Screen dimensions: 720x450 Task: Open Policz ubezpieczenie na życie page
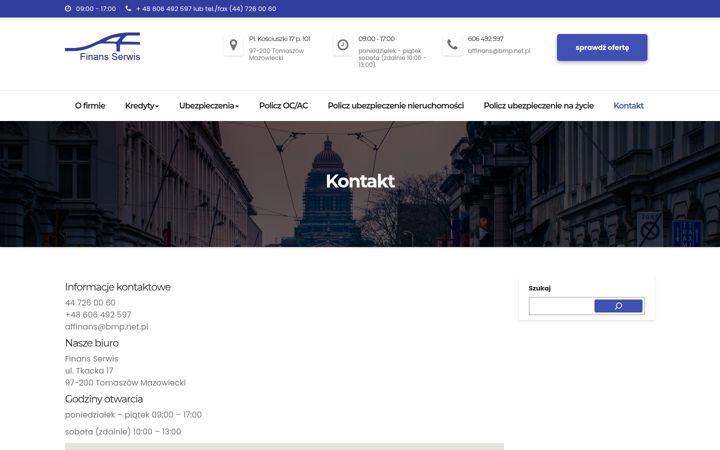[x=539, y=106]
